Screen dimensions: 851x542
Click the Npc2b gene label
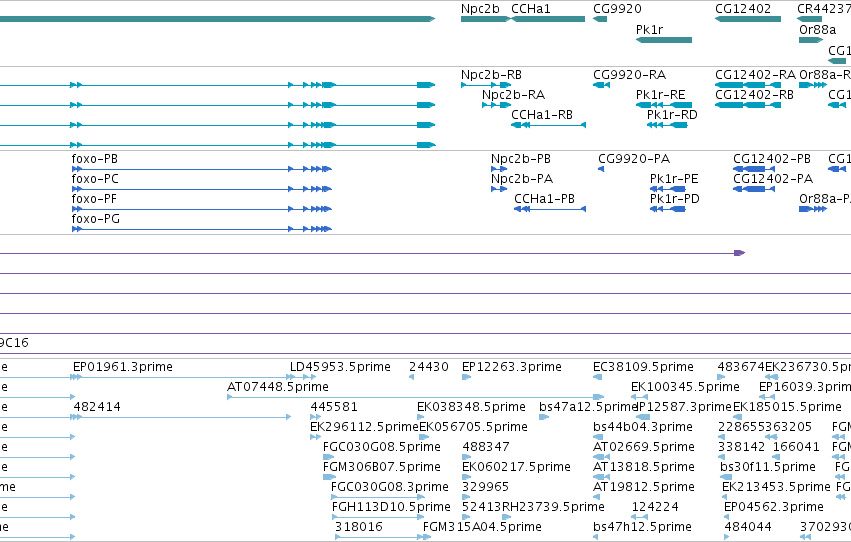click(x=480, y=9)
